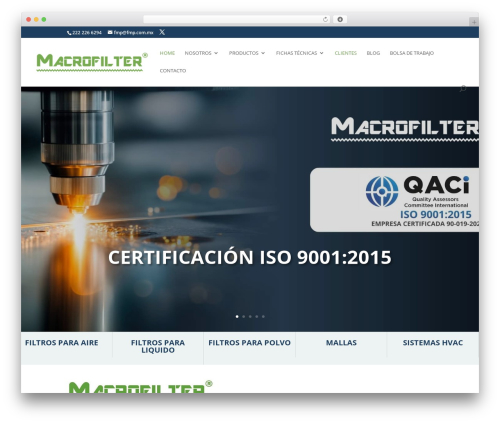Go to HOME menu item
500x423 pixels.
click(167, 53)
